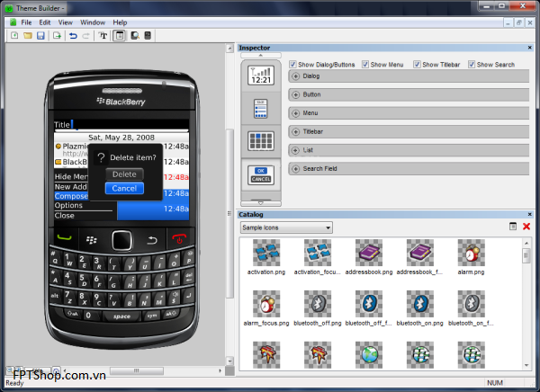This screenshot has height=392, width=540.
Task: Click the red end-call key on phone
Action: pyautogui.click(x=179, y=238)
